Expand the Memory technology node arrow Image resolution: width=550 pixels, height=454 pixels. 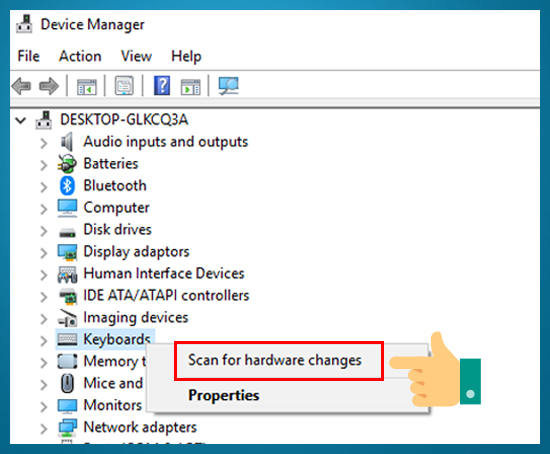43,363
